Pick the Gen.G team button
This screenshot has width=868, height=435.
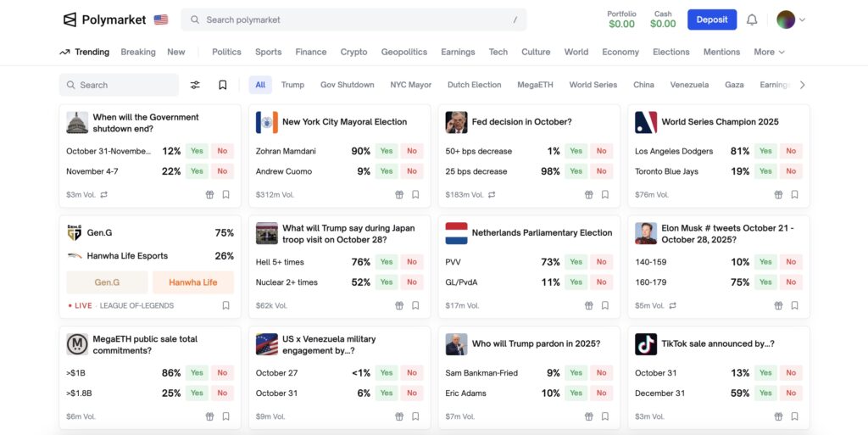pyautogui.click(x=107, y=282)
